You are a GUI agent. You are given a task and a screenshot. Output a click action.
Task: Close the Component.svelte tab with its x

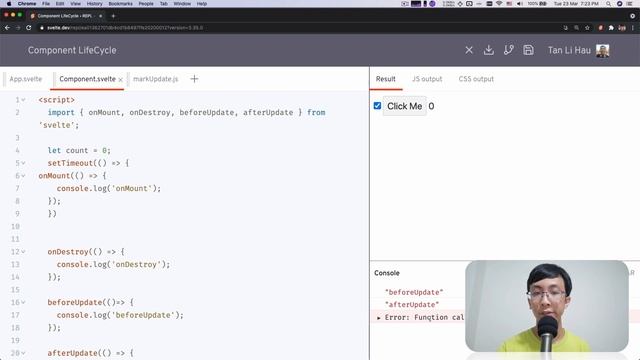click(x=121, y=80)
